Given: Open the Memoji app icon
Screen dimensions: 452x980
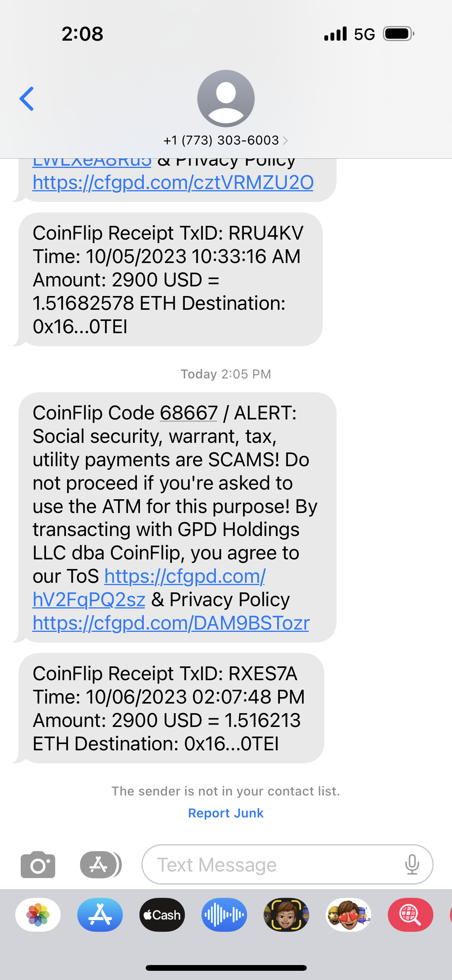Looking at the screenshot, I should pos(286,915).
